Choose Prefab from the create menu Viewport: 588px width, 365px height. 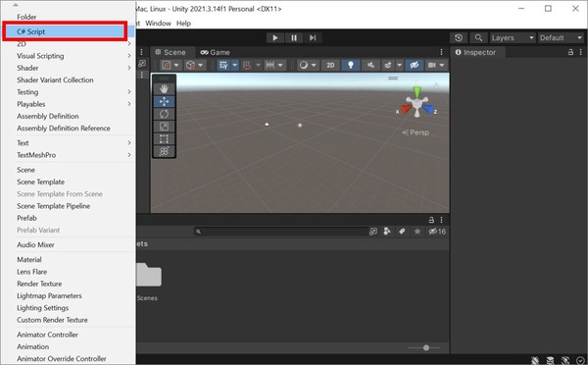[x=69, y=218]
